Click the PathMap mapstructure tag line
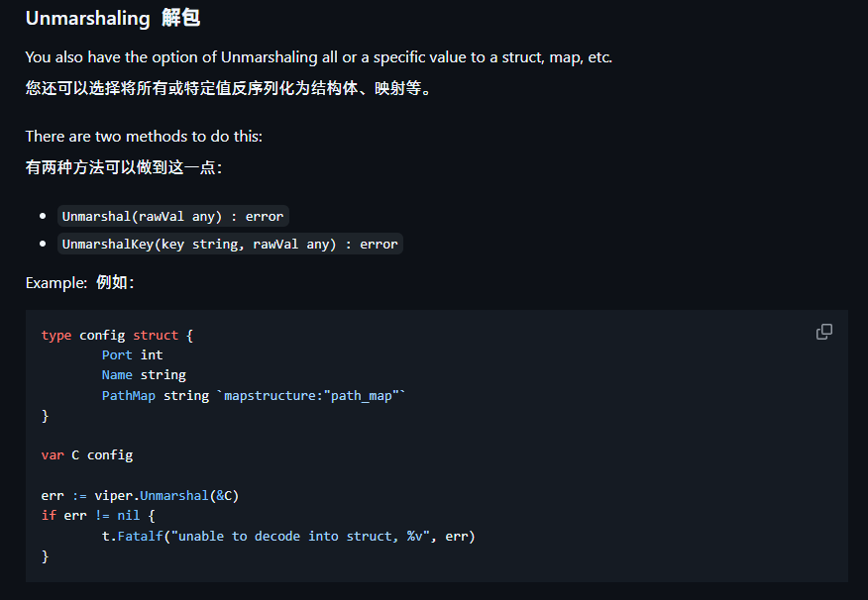This screenshot has width=868, height=600. pyautogui.click(x=254, y=395)
